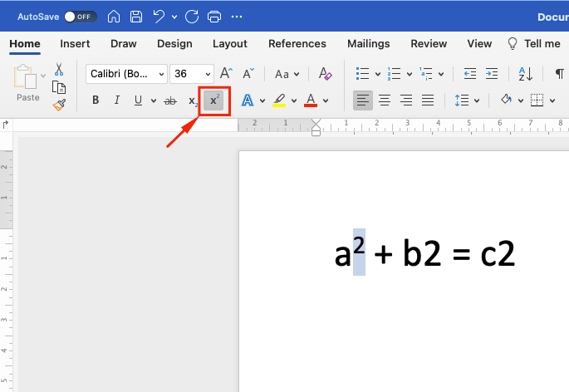Click the Strikethrough icon
The height and width of the screenshot is (392, 569).
click(x=170, y=100)
